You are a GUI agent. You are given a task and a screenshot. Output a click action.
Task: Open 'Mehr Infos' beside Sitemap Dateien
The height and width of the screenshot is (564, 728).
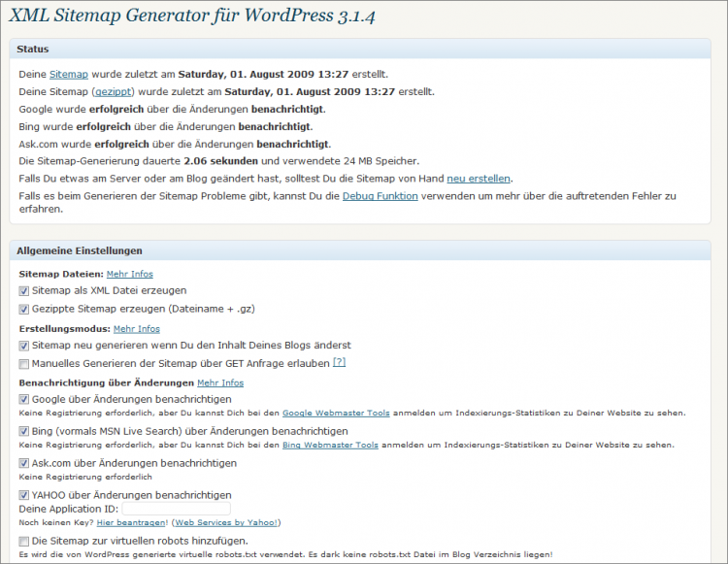129,275
